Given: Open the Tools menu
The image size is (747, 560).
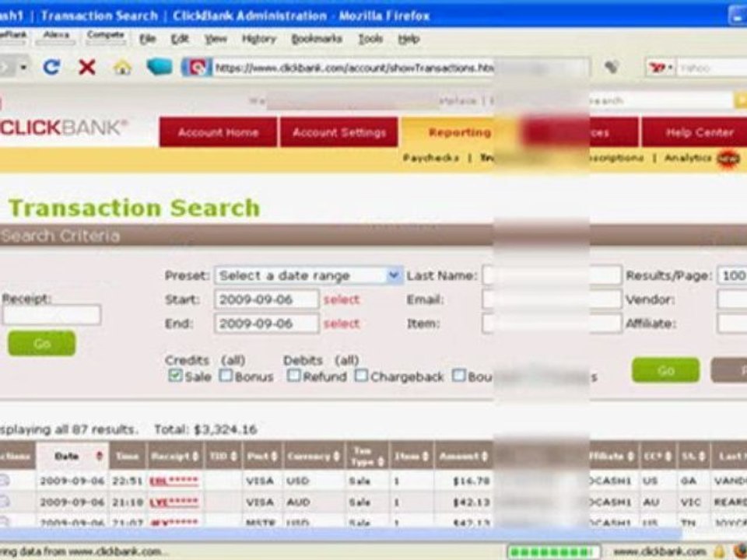Looking at the screenshot, I should point(370,39).
